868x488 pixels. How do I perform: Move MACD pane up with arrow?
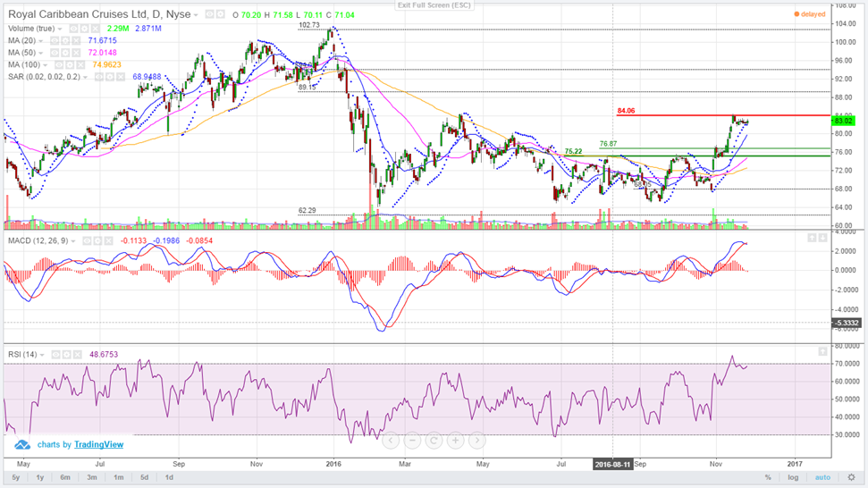click(x=812, y=238)
